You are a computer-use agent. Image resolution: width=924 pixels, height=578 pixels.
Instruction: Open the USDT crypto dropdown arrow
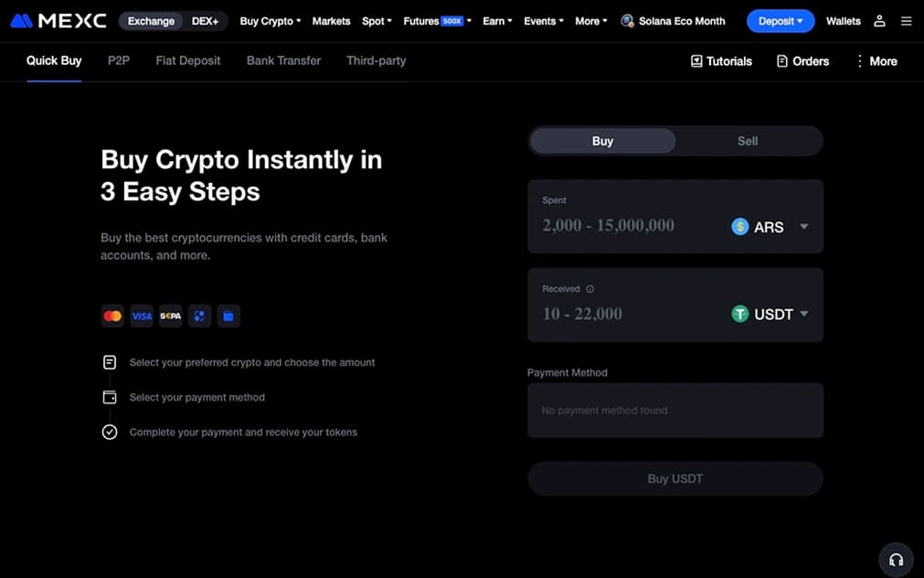coord(803,314)
